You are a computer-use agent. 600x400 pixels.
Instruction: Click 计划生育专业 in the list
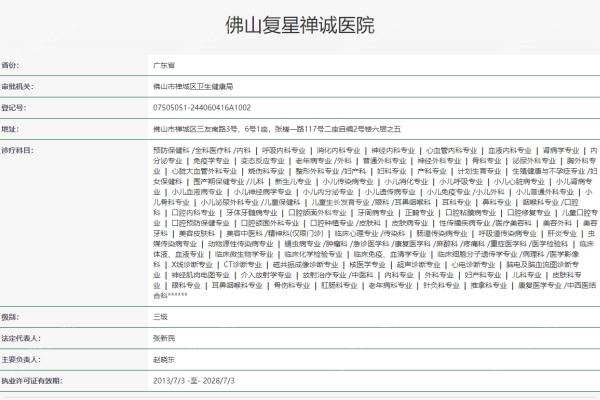pos(479,171)
